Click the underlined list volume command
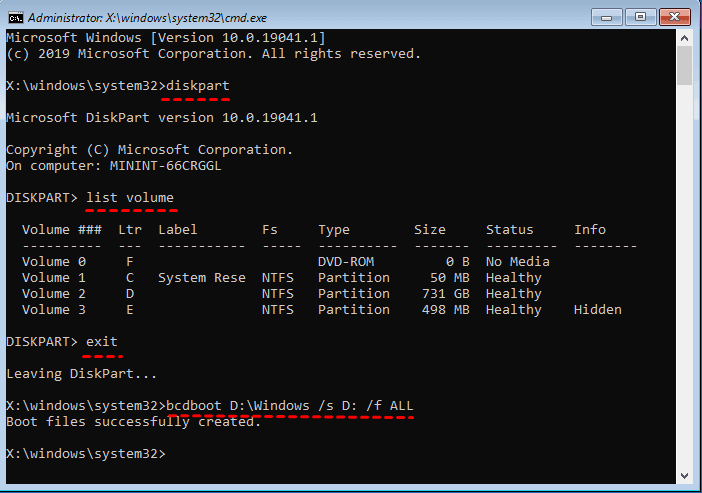The height and width of the screenshot is (493, 702). (130, 197)
